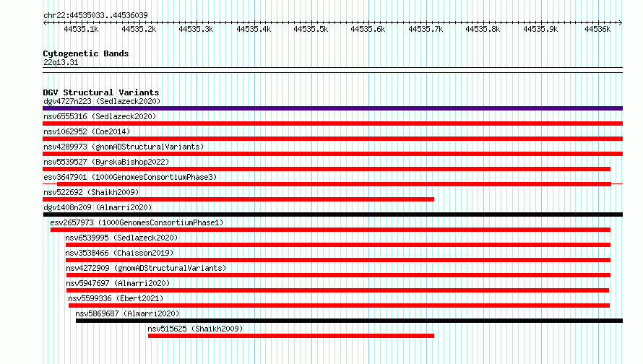Click the red nsv5599336 variant bar
Viewport: 643px width, 364px height.
(339, 305)
